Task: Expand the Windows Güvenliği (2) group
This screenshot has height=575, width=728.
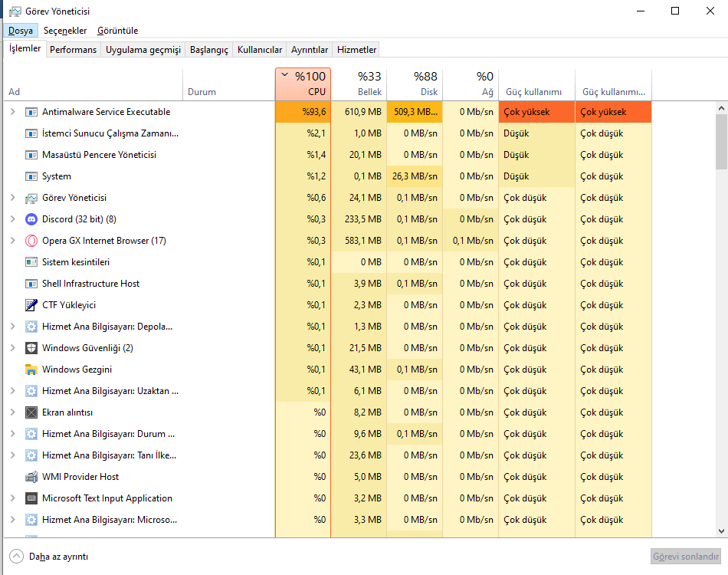Action: (x=13, y=347)
